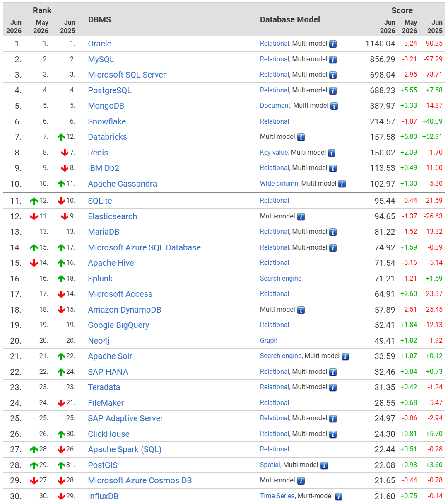The width and height of the screenshot is (448, 504).
Task: Click the Apache Spark (SQL) link
Action: point(125,449)
